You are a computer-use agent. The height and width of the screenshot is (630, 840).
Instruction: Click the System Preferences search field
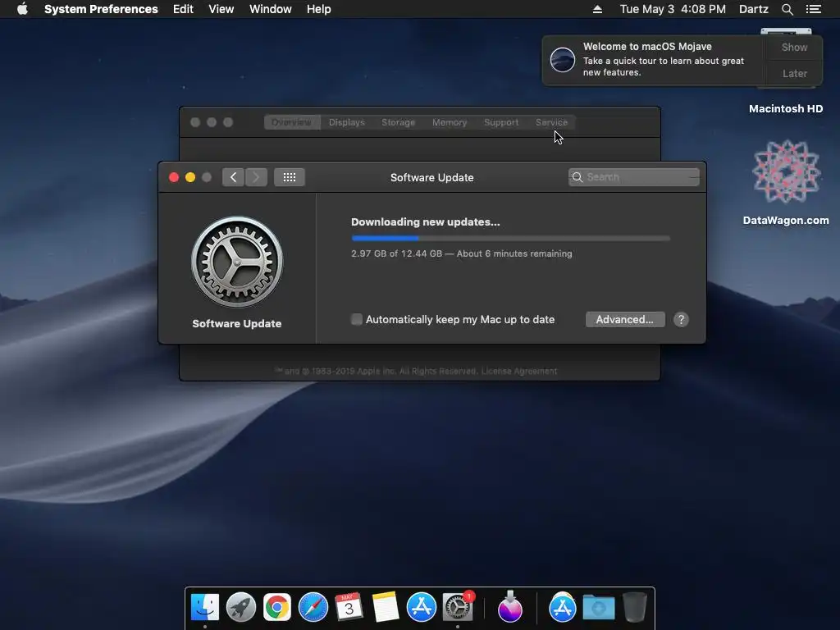[634, 177]
